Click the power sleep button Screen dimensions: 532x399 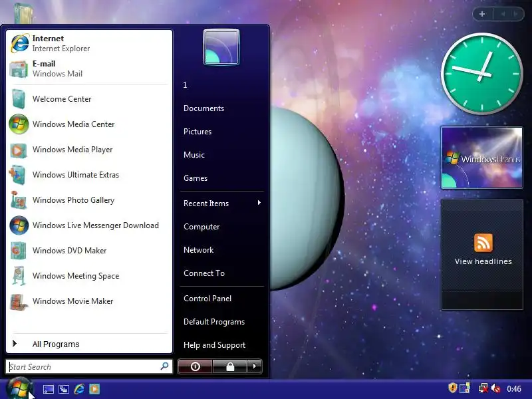[195, 366]
